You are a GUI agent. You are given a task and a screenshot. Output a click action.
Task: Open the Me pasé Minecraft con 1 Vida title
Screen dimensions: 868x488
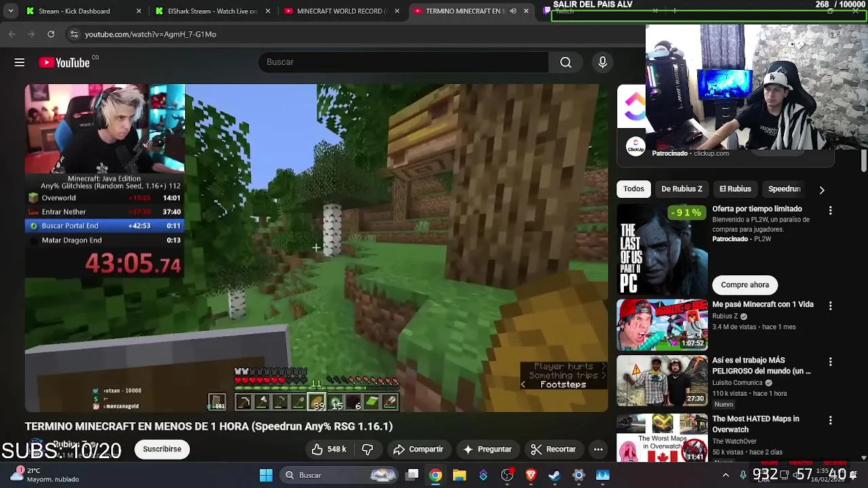763,304
